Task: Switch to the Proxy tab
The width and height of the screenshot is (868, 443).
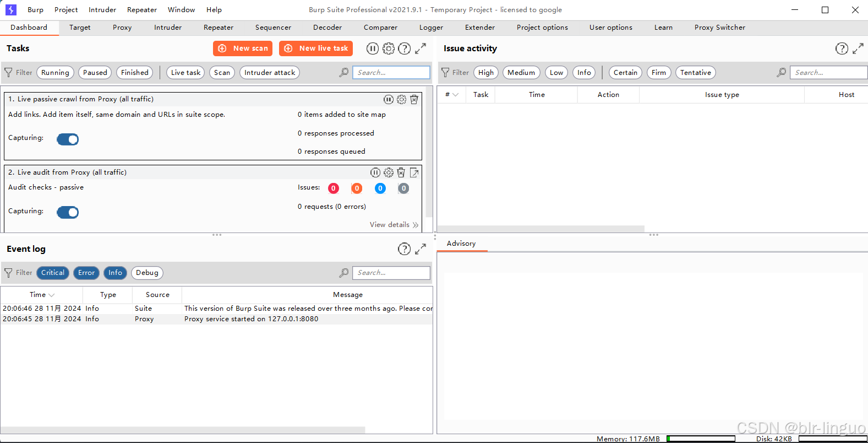Action: pyautogui.click(x=122, y=28)
